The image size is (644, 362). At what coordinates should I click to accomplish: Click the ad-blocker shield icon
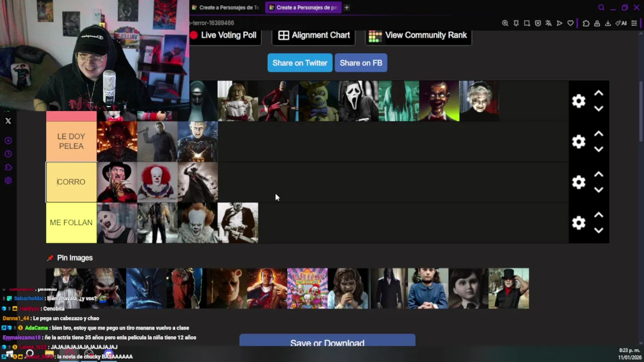pos(538,23)
